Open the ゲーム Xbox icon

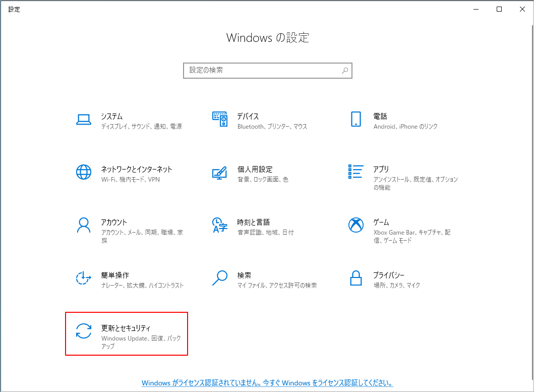pos(356,225)
